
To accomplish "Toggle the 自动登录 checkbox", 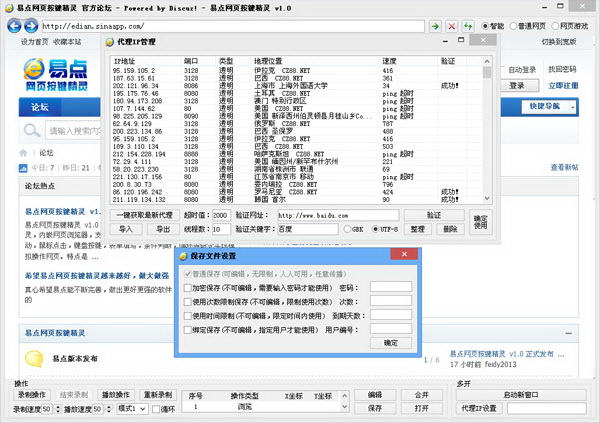I will (503, 70).
